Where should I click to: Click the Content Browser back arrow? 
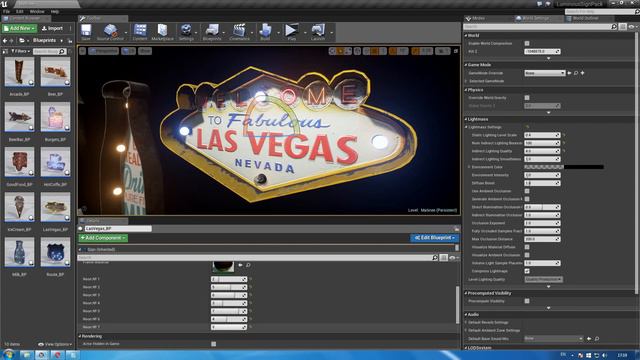pos(5,40)
